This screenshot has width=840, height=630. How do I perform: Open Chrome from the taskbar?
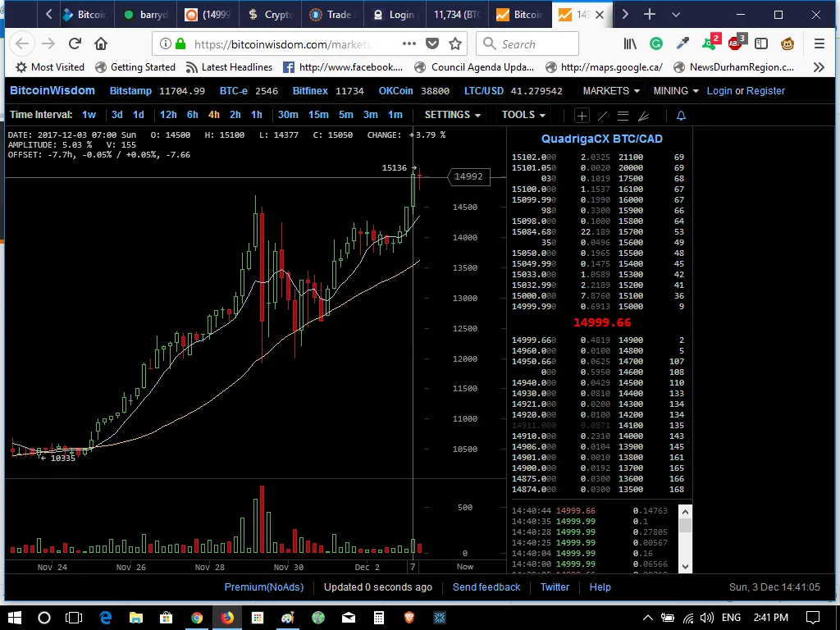pos(197,617)
